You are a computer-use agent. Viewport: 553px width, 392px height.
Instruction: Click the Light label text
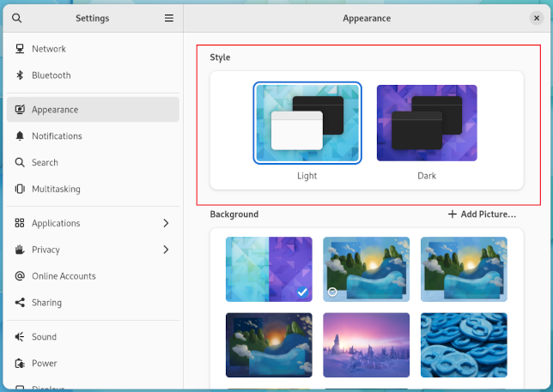pyautogui.click(x=307, y=175)
